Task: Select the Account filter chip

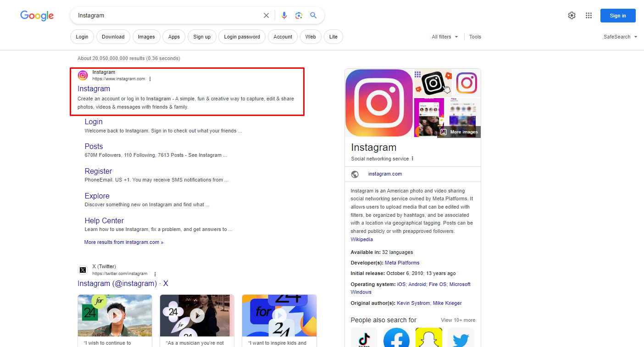Action: tap(283, 37)
